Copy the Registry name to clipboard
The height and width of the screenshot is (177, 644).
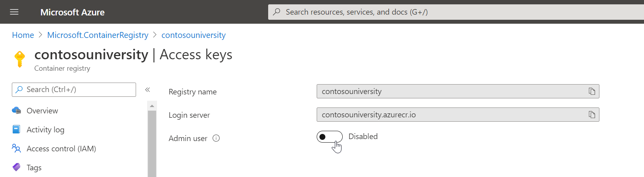click(592, 91)
